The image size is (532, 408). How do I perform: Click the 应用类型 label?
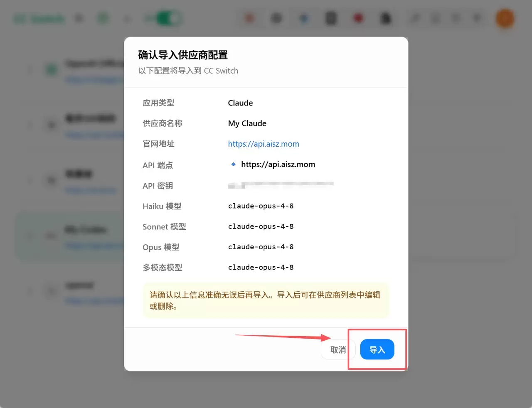click(158, 103)
